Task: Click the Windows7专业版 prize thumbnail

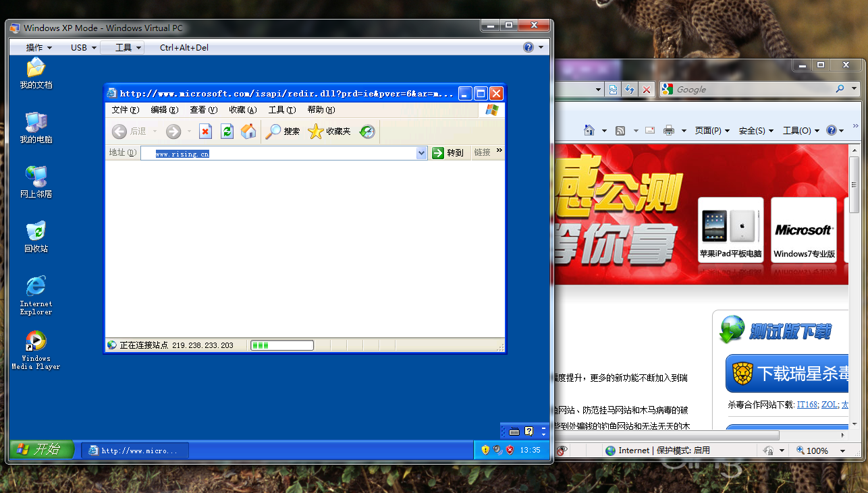Action: 804,229
